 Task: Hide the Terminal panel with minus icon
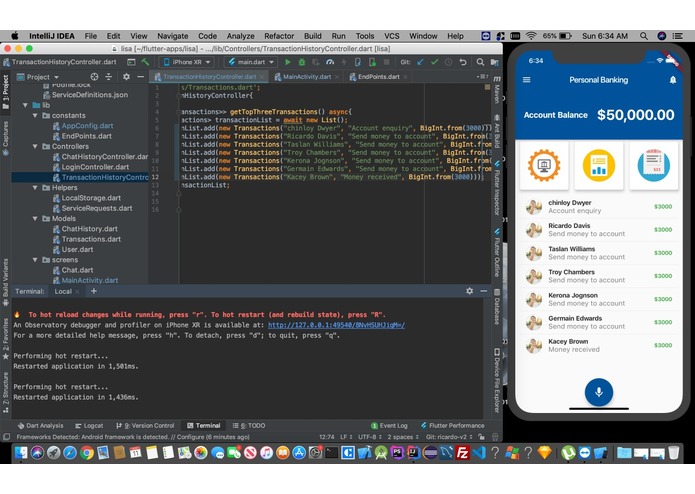pyautogui.click(x=484, y=291)
